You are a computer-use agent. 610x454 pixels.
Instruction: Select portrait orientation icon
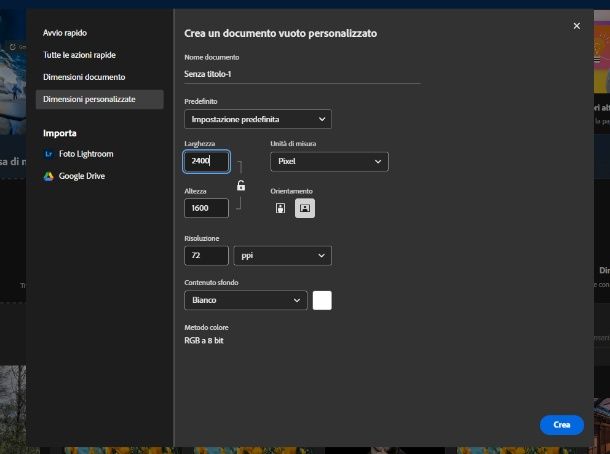(x=280, y=208)
